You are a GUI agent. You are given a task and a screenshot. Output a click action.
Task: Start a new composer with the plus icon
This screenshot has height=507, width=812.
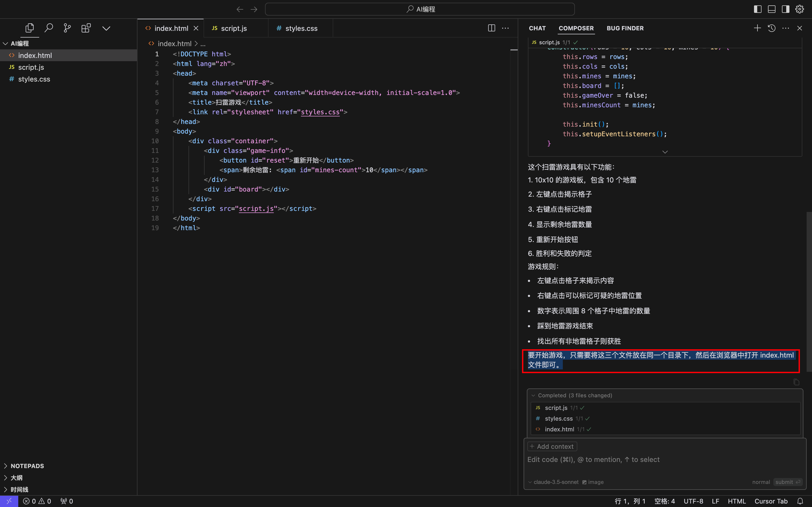click(757, 28)
